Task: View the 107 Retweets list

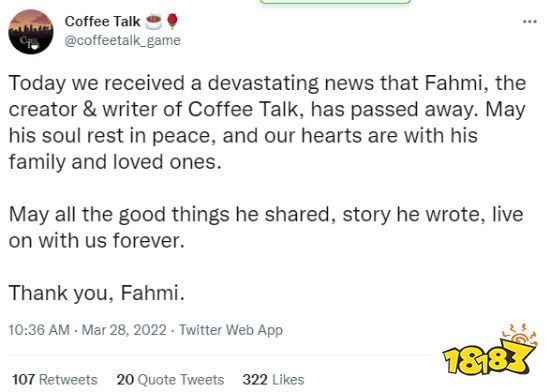Action: [x=55, y=379]
